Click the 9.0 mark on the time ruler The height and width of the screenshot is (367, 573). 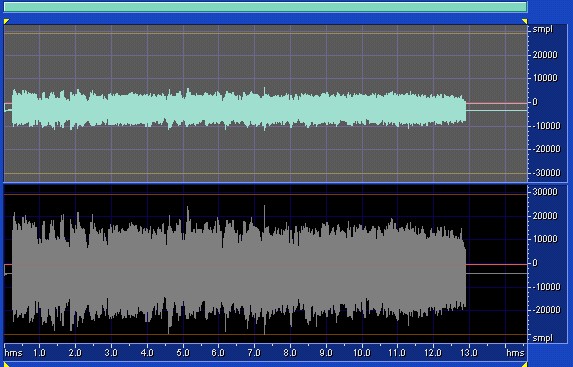coord(326,353)
